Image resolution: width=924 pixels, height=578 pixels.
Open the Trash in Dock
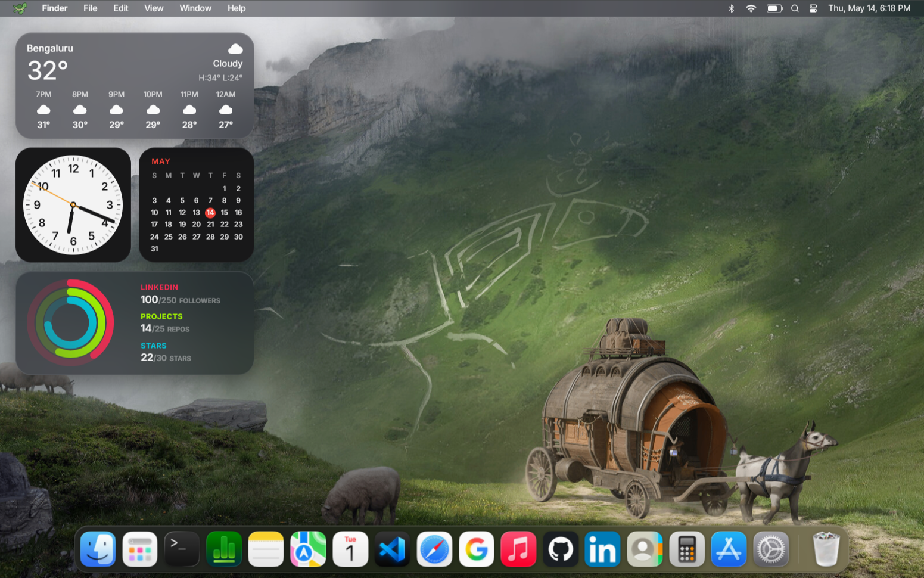click(x=826, y=549)
